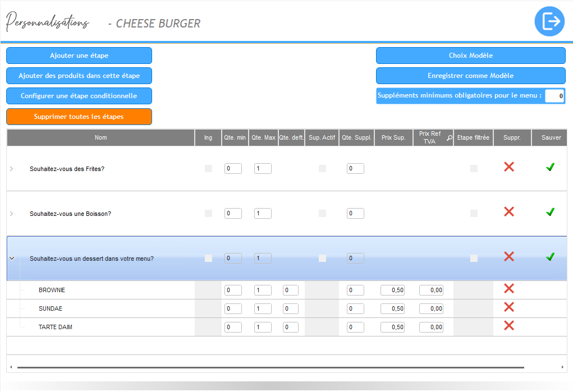Remove the BROWNIE product with red X
The width and height of the screenshot is (573, 392).
[x=509, y=289]
